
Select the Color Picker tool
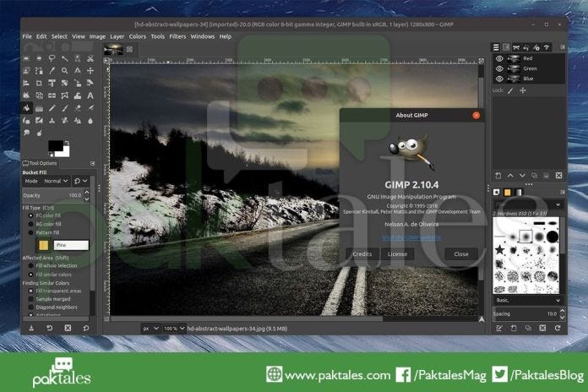click(x=52, y=70)
